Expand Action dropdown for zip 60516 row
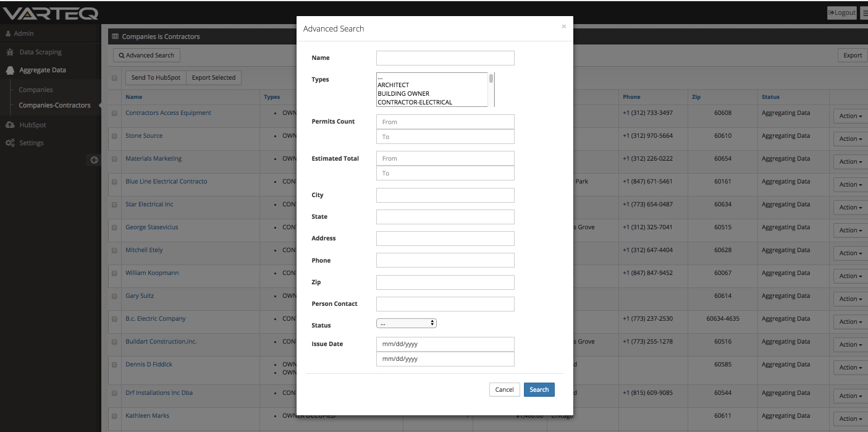 pos(850,345)
